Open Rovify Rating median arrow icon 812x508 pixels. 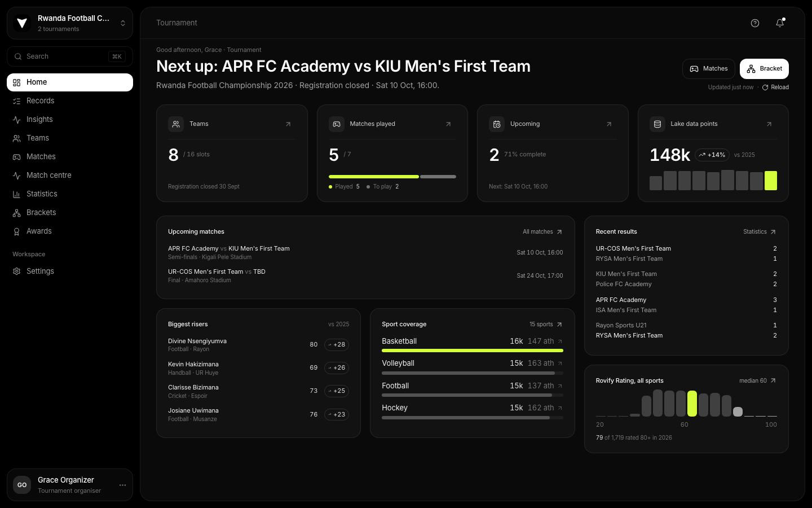(x=773, y=381)
